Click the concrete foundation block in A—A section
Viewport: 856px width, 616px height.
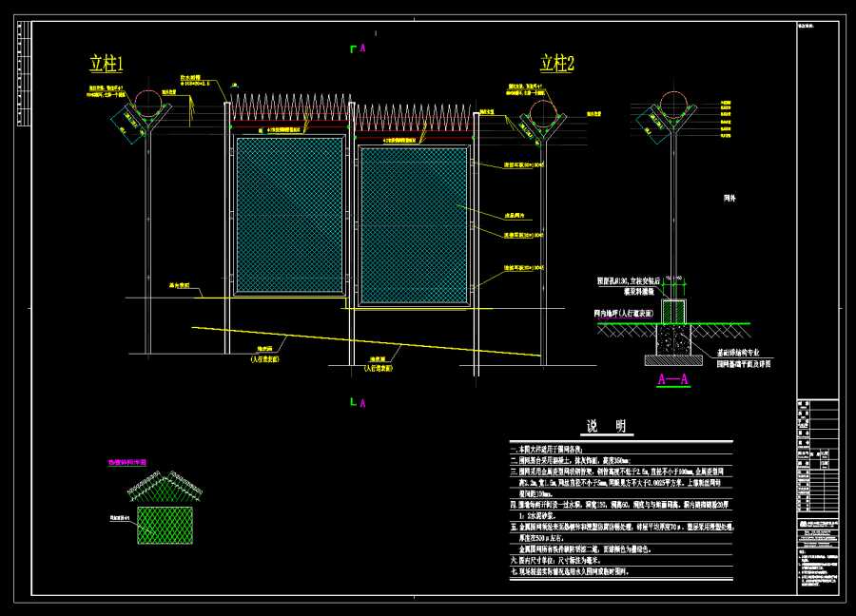[x=673, y=336]
